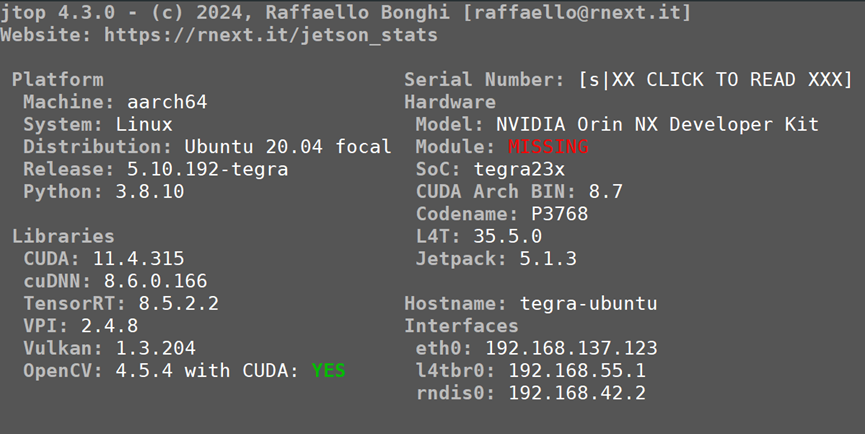Image resolution: width=865 pixels, height=434 pixels.
Task: Click the System value Linux
Action: click(x=144, y=124)
